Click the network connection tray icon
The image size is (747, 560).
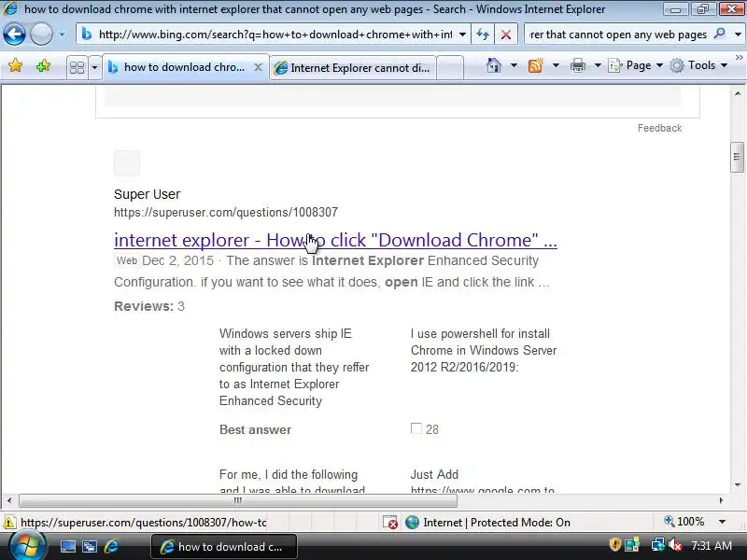pos(658,545)
